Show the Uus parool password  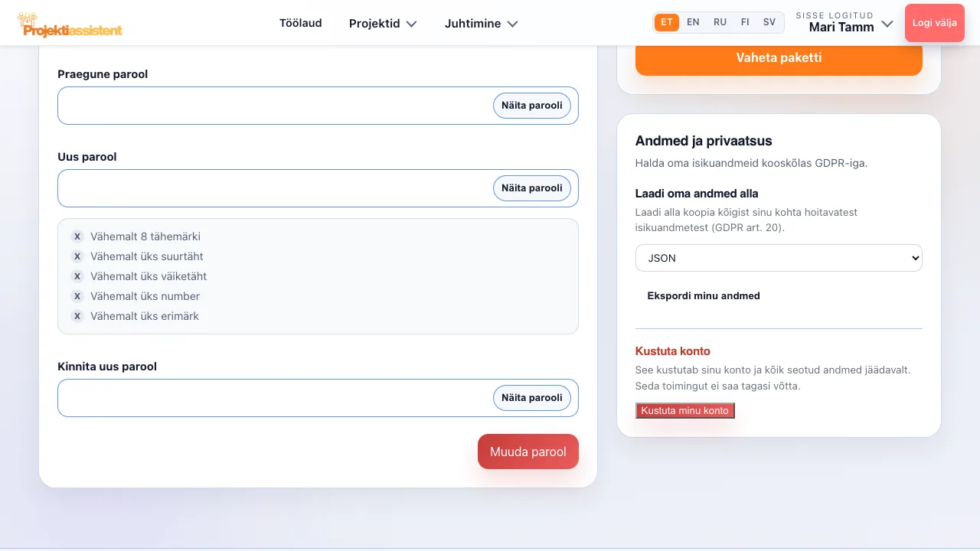pyautogui.click(x=532, y=188)
